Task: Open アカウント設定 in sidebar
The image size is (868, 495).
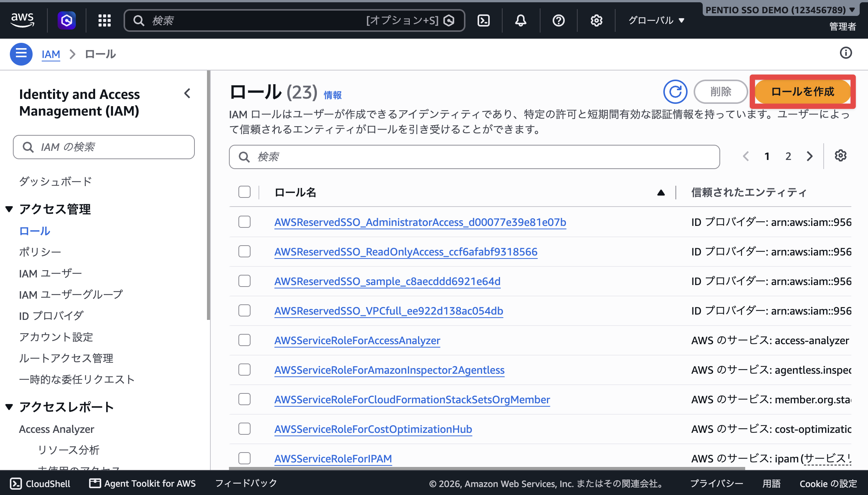Action: [x=56, y=337]
